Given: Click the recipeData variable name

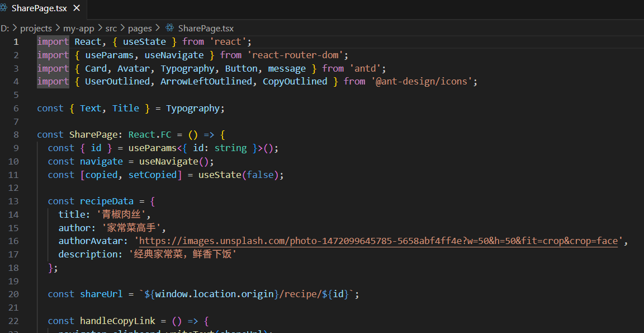Looking at the screenshot, I should click(x=107, y=201).
